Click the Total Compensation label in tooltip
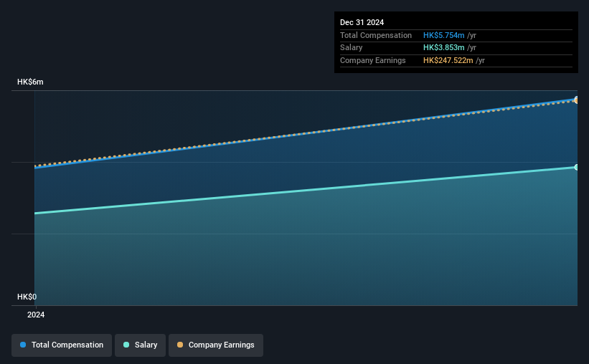The image size is (589, 364). 376,35
